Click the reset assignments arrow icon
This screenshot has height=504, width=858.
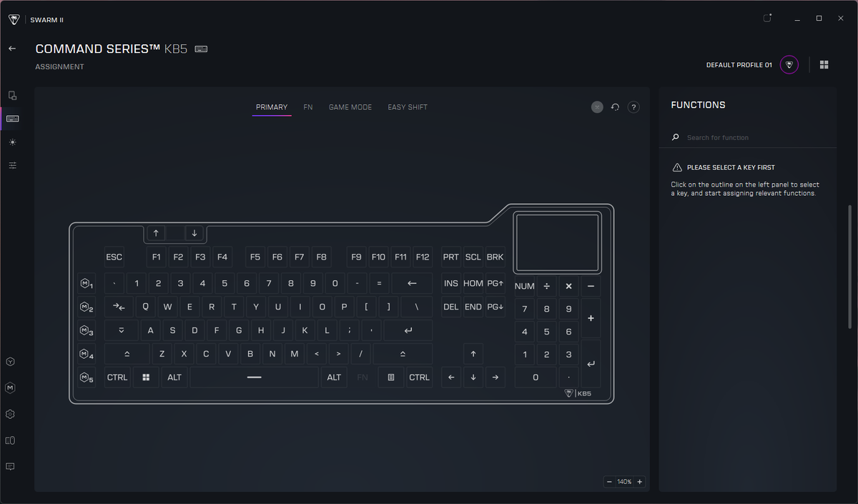point(615,107)
